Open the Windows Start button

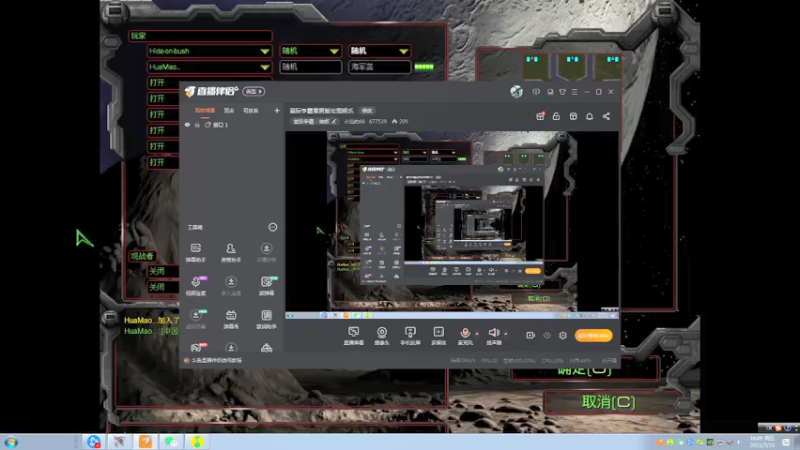[11, 442]
